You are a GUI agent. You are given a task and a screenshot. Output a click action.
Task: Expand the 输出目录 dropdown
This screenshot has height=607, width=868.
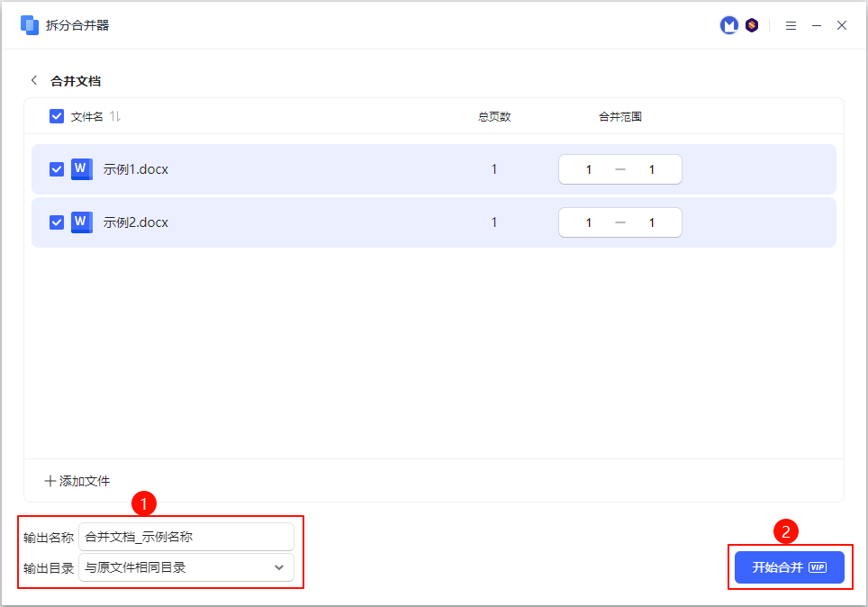[278, 567]
